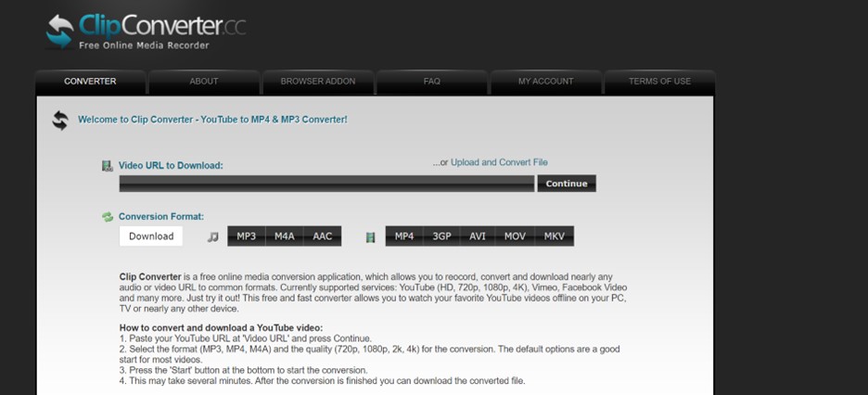Go to the FAQ tab
Screen dimensions: 868x395
[432, 82]
